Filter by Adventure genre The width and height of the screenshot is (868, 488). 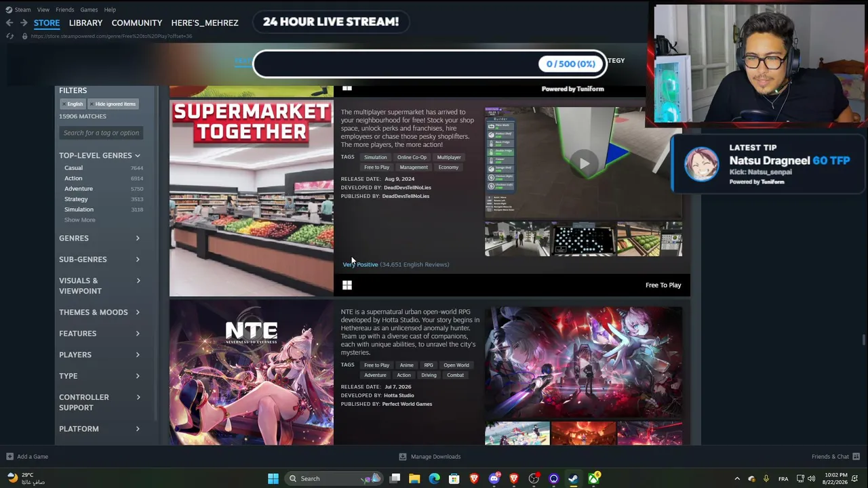pyautogui.click(x=79, y=188)
